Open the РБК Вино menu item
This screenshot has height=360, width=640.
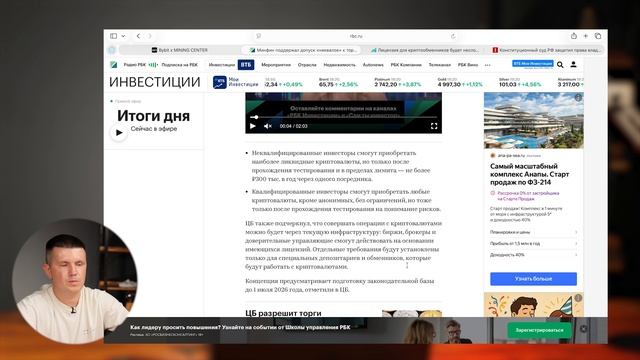468,64
